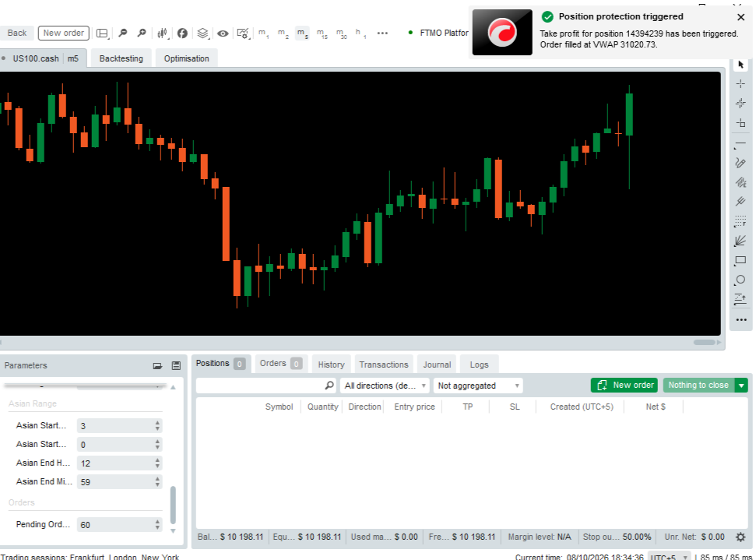The height and width of the screenshot is (560, 756).
Task: Click the chart horizontal scrollbar thumb
Action: [x=705, y=343]
